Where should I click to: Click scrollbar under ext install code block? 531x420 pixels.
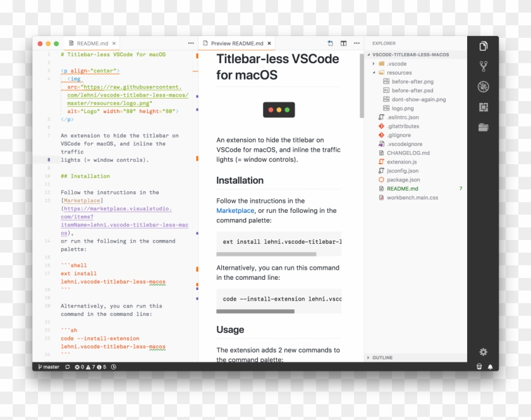(x=266, y=254)
